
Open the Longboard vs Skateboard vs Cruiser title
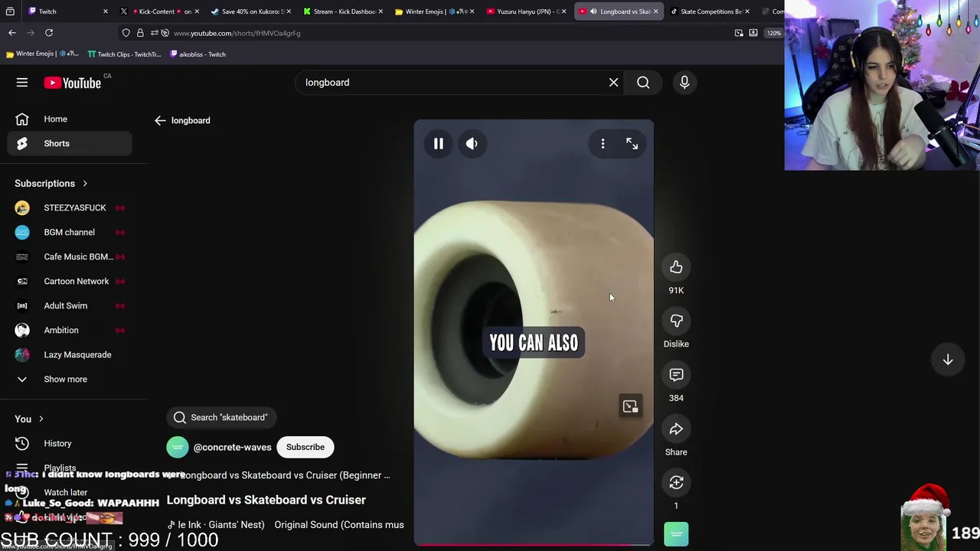[x=266, y=500]
